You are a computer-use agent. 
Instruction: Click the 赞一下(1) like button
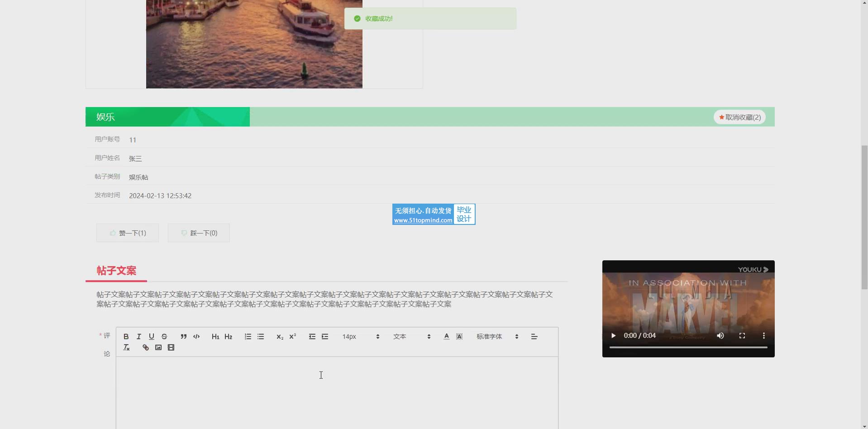[128, 233]
